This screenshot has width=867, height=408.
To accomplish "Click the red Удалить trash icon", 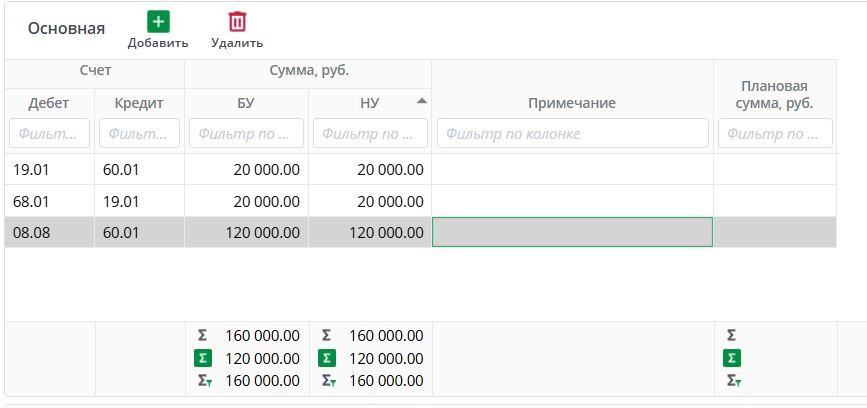I will 237,22.
